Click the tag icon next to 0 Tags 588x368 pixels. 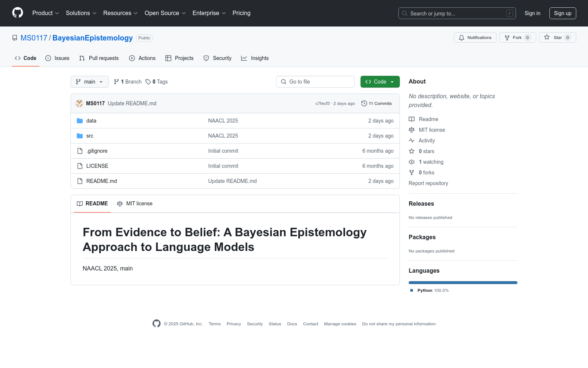[148, 82]
